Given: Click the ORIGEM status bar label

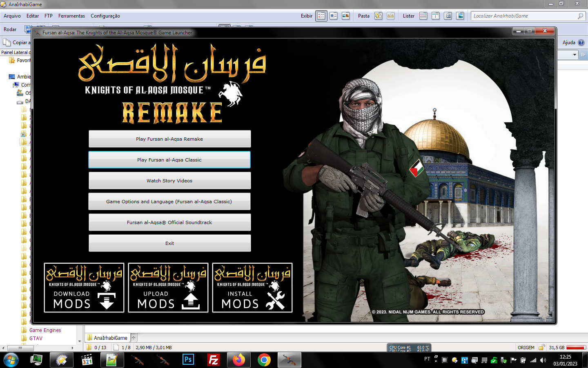Looking at the screenshot, I should [x=526, y=348].
